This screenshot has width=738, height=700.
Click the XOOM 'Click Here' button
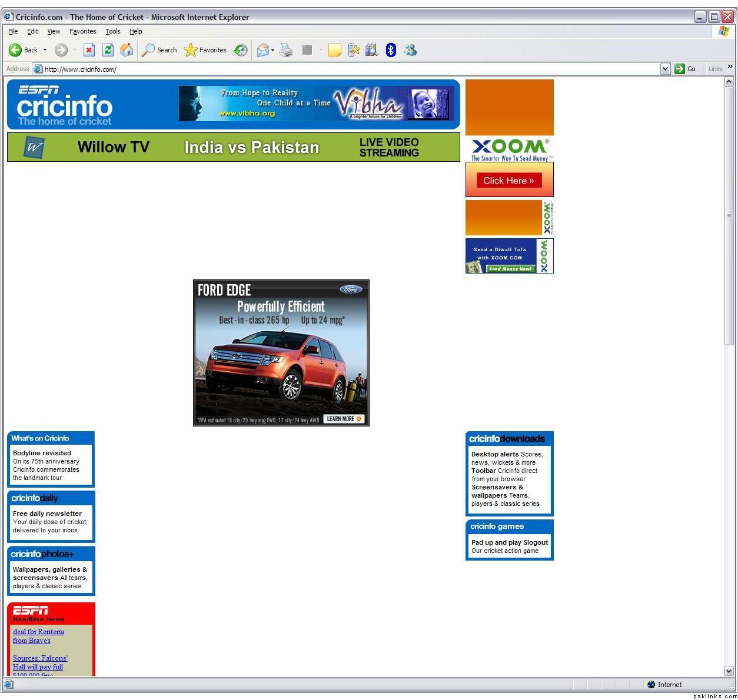[x=508, y=181]
